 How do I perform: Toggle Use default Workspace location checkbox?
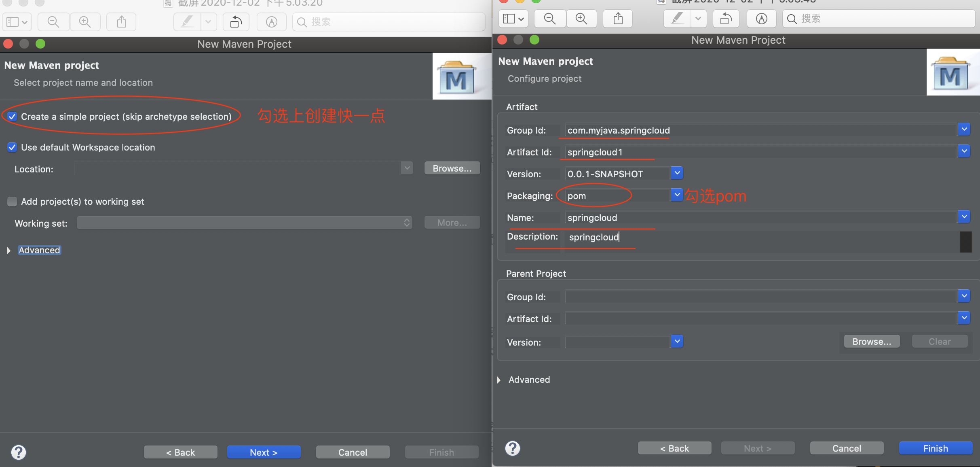[12, 147]
